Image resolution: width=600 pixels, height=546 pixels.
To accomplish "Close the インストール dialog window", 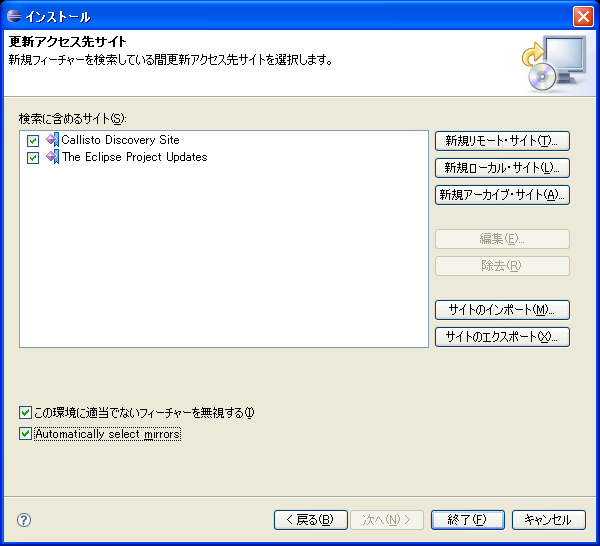I will click(x=583, y=16).
